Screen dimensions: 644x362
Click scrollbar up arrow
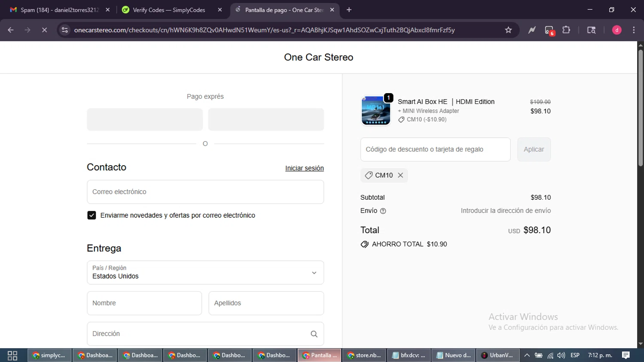pos(641,45)
